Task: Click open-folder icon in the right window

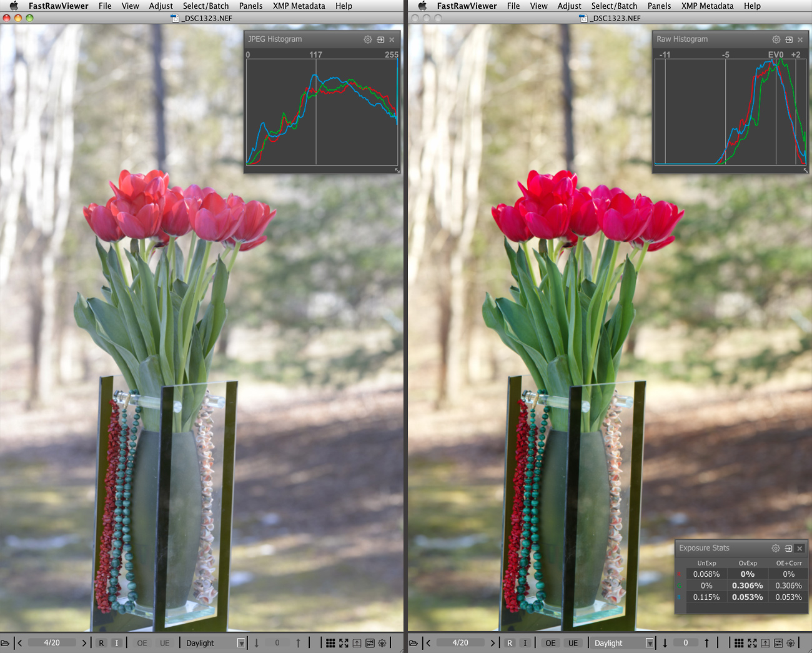Action: (413, 643)
